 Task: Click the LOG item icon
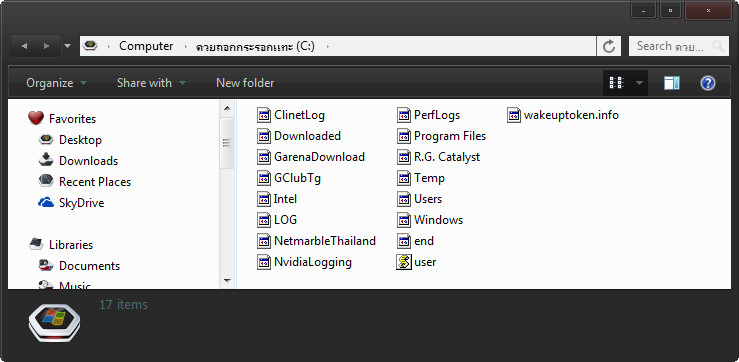click(x=264, y=220)
